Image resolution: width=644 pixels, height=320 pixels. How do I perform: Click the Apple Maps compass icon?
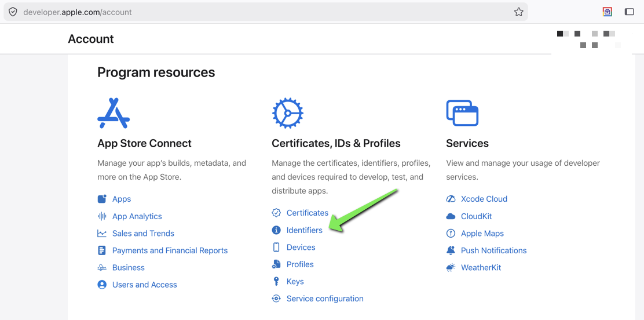451,234
